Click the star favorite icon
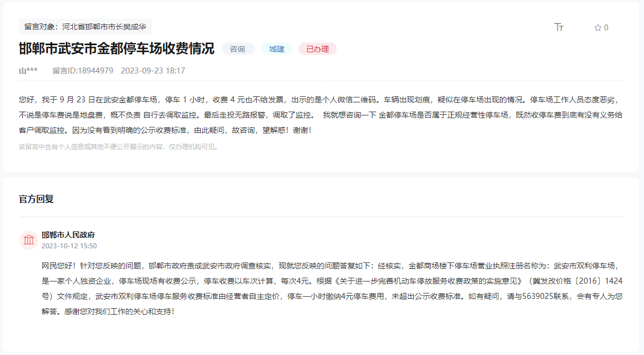Image resolution: width=644 pixels, height=355 pixels. [598, 28]
